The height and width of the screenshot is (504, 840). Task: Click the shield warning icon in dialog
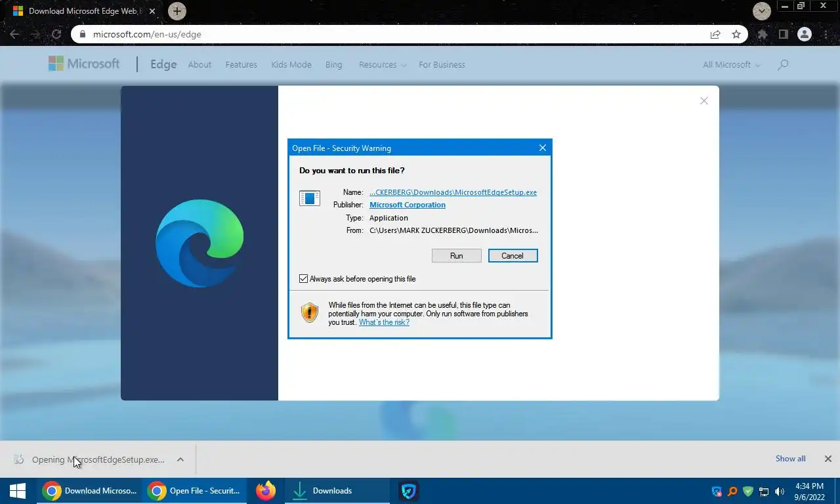tap(310, 312)
